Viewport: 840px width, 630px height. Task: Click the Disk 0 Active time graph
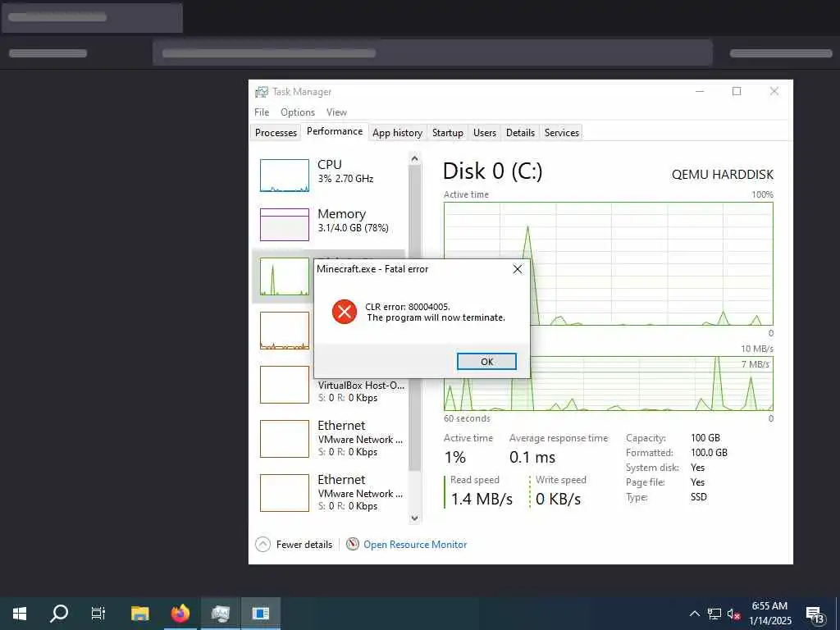tap(609, 263)
